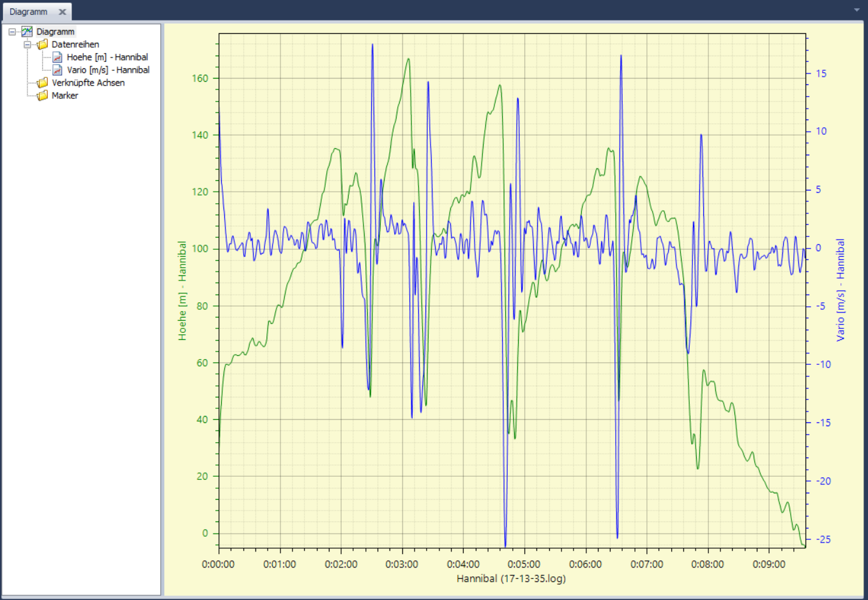
Task: Click the Diagramm root chart icon
Action: tap(27, 31)
